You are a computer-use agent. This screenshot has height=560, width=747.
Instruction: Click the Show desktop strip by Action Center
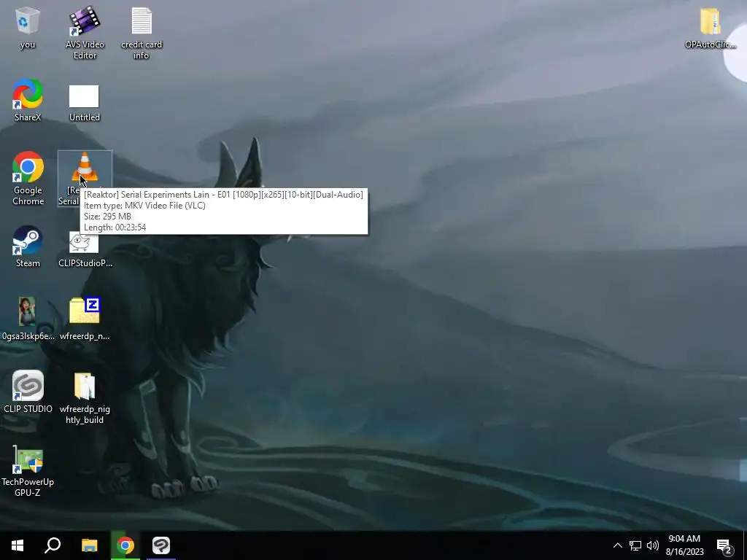point(744,545)
